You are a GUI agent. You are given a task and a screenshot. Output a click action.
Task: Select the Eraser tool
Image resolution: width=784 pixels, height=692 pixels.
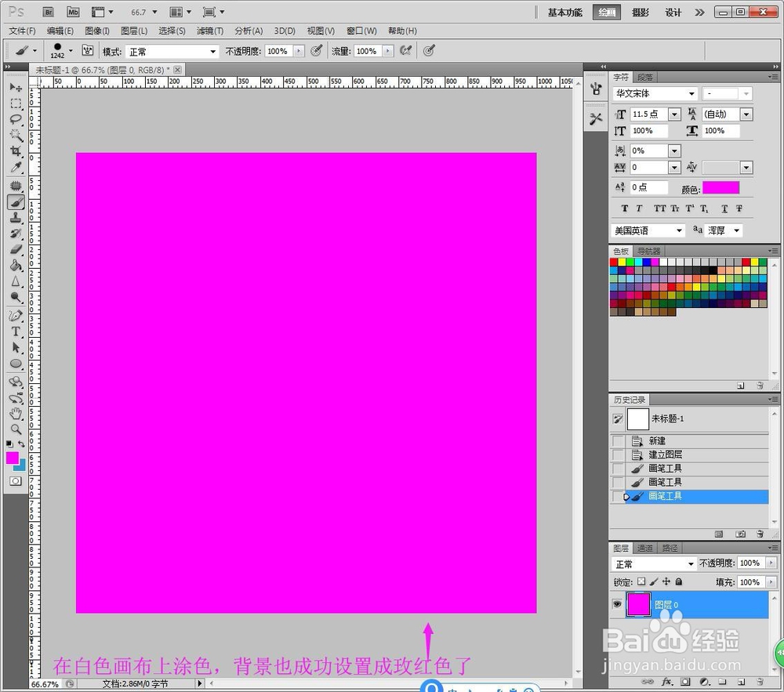point(16,249)
